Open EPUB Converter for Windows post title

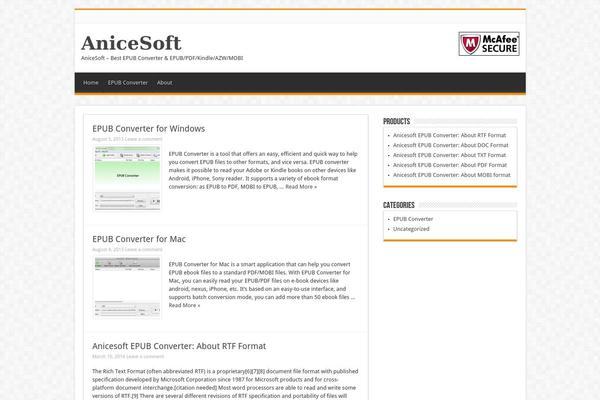148,129
